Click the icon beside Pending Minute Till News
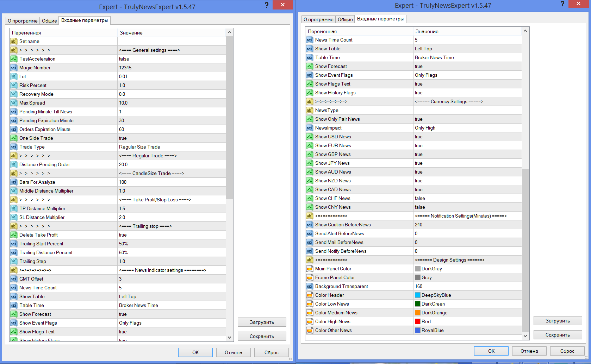This screenshot has width=591, height=364. tap(13, 112)
